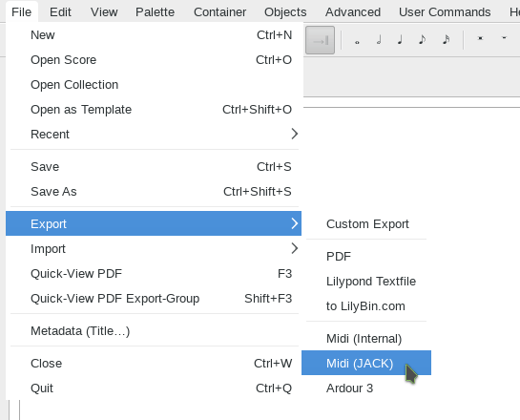Export Midi (JACK)
This screenshot has height=420, width=520.
[366, 363]
